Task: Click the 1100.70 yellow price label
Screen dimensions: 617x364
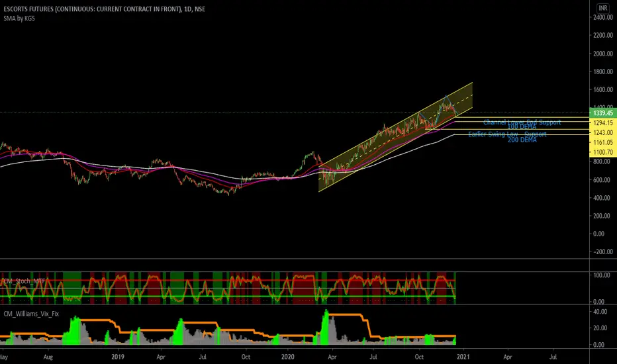Action: click(602, 152)
